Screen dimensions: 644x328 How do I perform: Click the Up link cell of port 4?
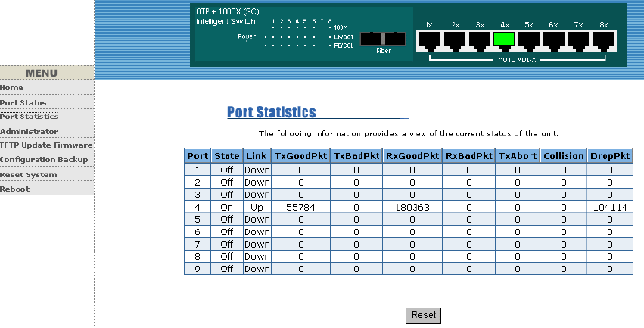click(257, 207)
